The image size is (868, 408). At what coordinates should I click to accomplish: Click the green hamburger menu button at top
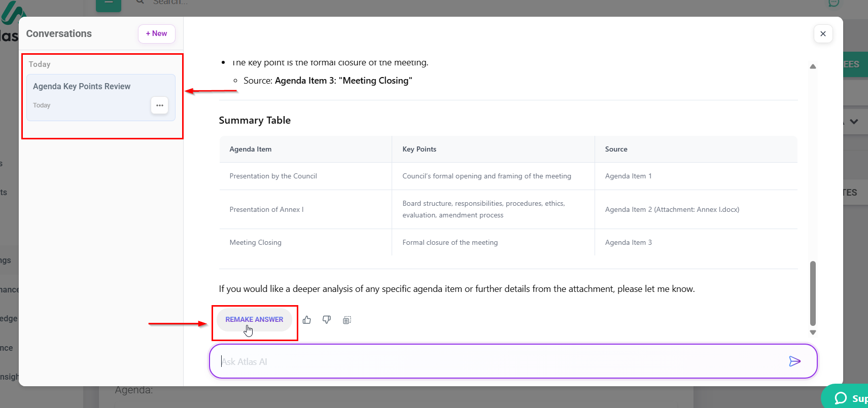click(109, 4)
